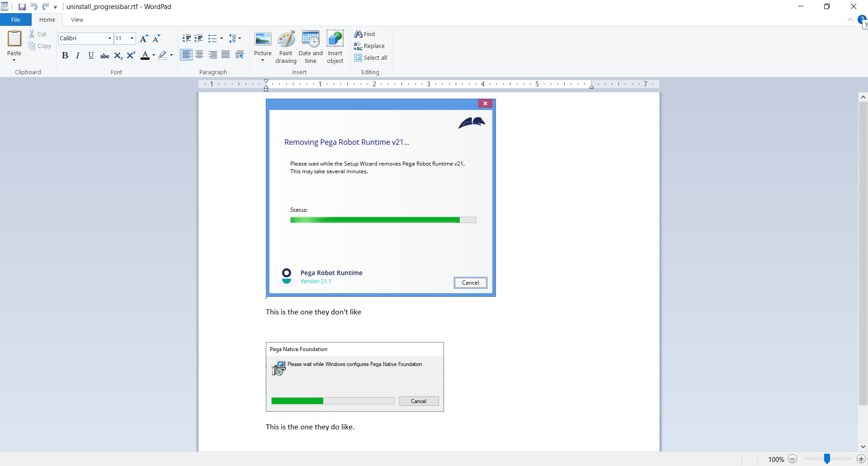Open the font size 11 dropdown
Viewport: 868px width, 466px height.
pos(132,38)
